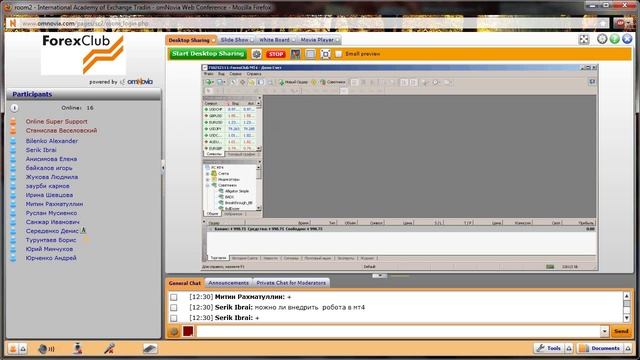Click the user status icon in bottom bar
640x360 pixels.
[x=13, y=349]
